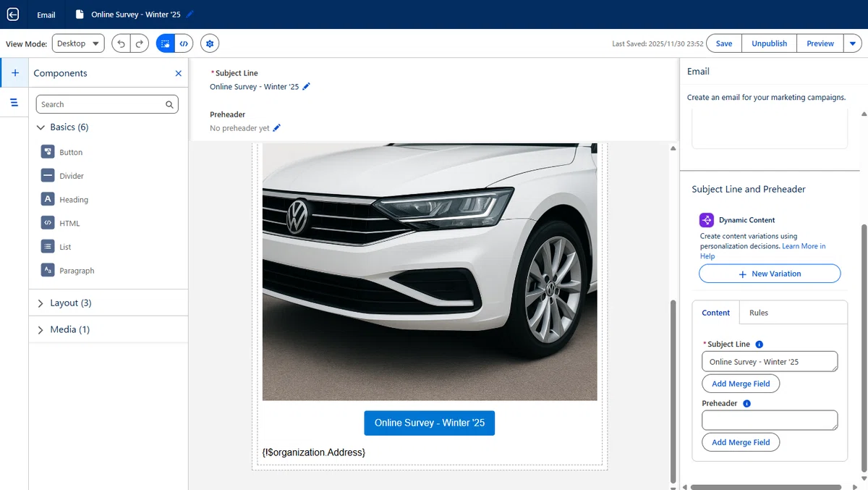Add Merge Field under Subject Line
The image size is (868, 490).
(741, 384)
